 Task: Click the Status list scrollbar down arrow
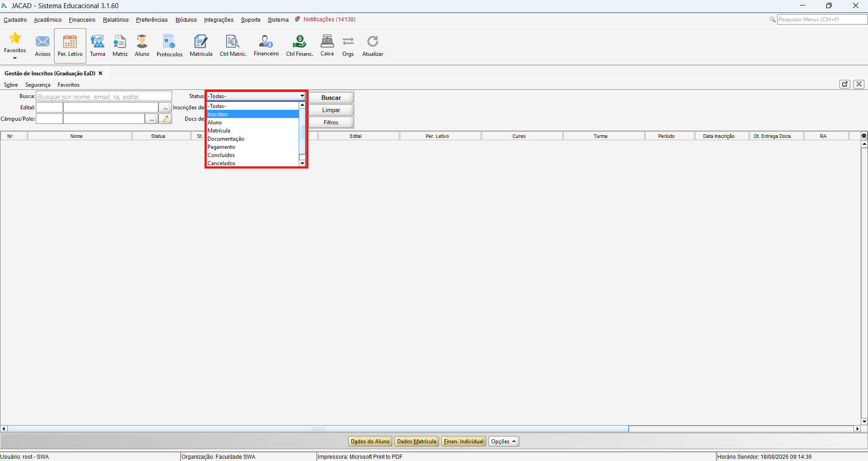pyautogui.click(x=302, y=163)
